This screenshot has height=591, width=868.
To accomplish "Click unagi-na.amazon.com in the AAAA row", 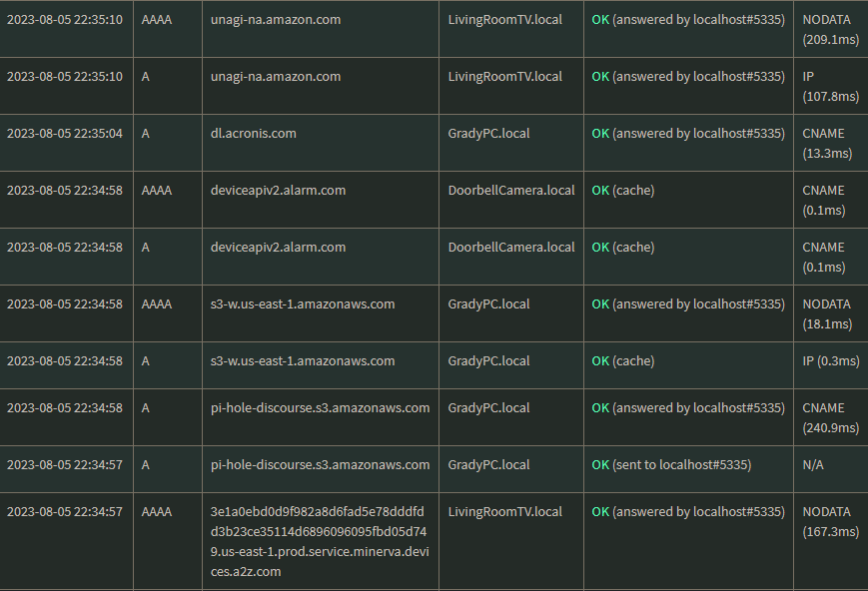I will [276, 20].
